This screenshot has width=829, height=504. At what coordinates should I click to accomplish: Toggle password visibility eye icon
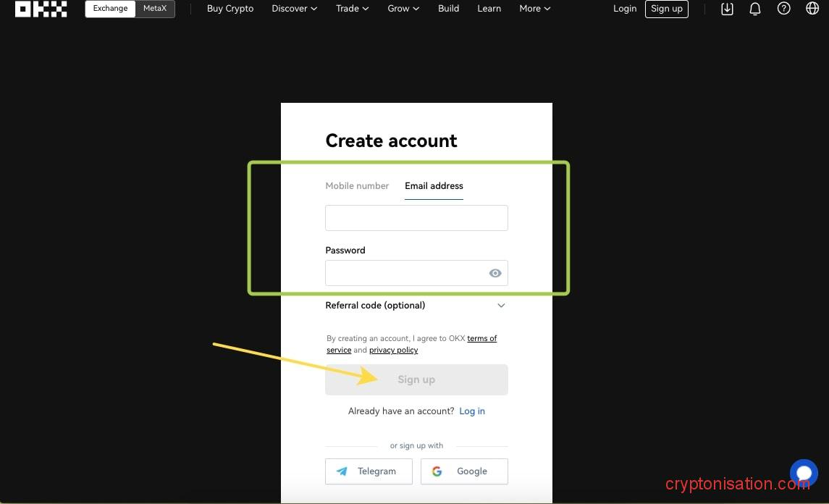click(495, 273)
